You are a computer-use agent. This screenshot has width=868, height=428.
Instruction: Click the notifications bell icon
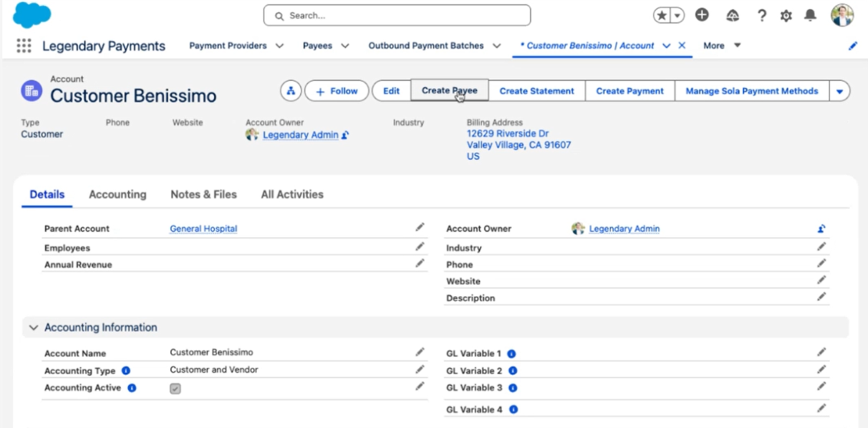[x=810, y=16]
